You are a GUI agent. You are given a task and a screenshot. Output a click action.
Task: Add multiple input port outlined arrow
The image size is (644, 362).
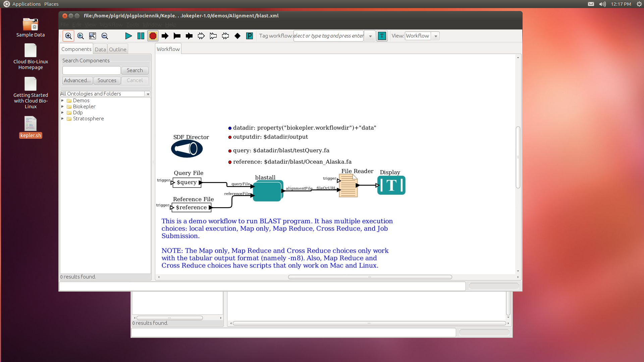pos(201,36)
